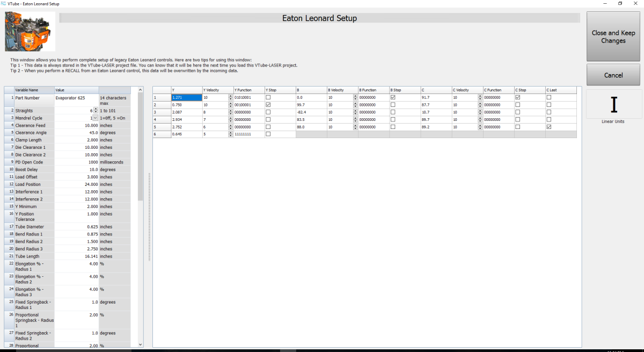Select the Part Number value field
Viewport: 644px width, 352px height.
76,98
